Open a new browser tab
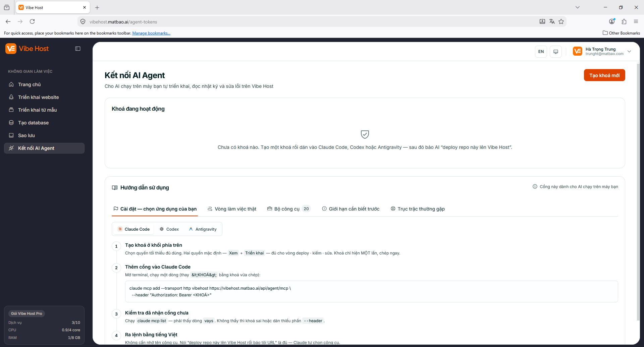The width and height of the screenshot is (644, 347). (x=97, y=7)
